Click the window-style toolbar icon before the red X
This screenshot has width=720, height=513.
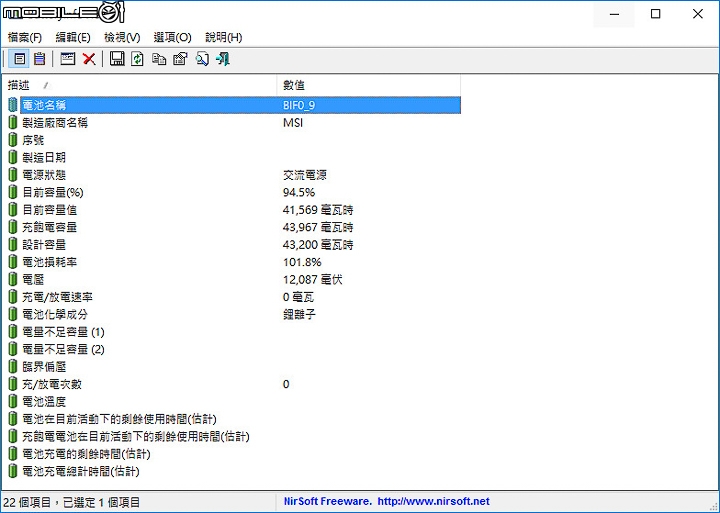pos(68,59)
